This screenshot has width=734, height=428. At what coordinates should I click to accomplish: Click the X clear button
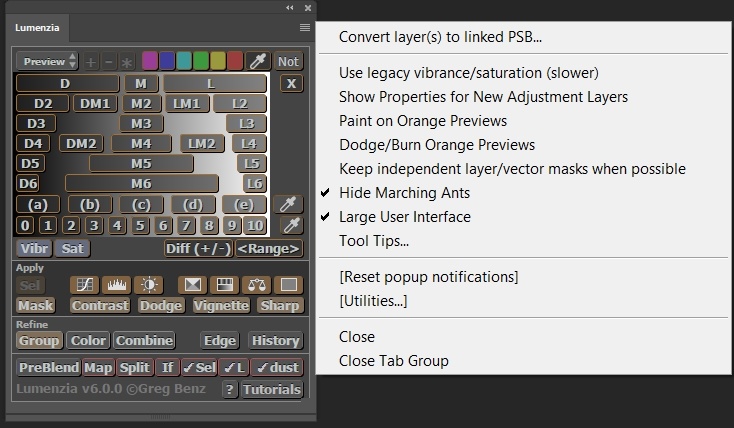[x=291, y=83]
